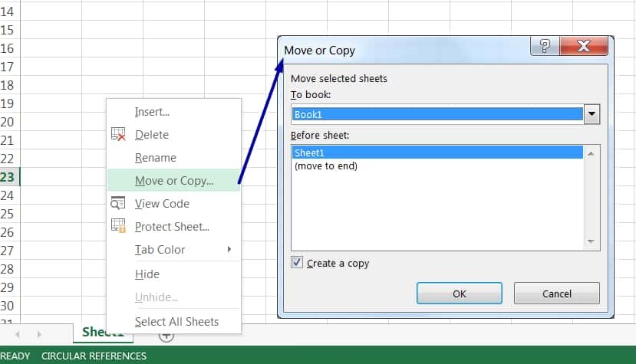Click the View Code icon
Viewport: 636px width, 364px height.
pyautogui.click(x=118, y=202)
